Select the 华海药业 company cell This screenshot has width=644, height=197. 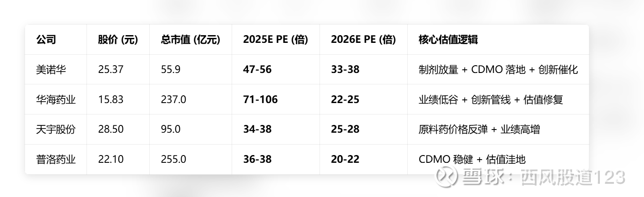click(56, 99)
